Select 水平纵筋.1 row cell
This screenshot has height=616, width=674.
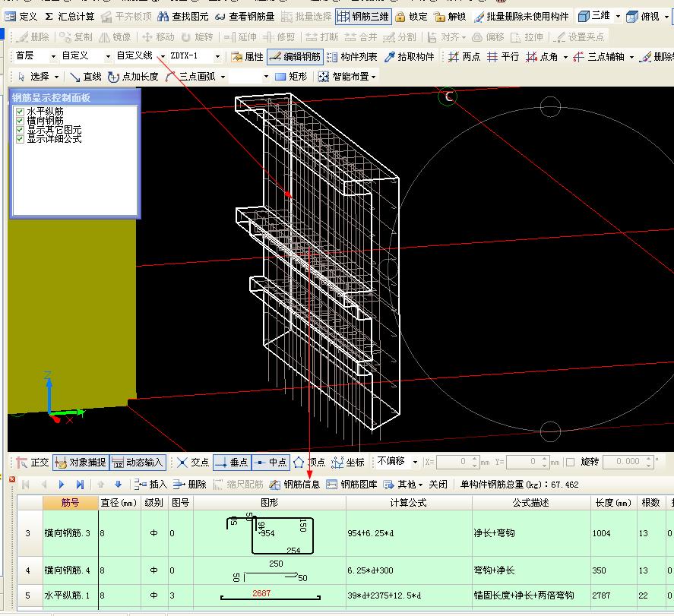pyautogui.click(x=71, y=595)
